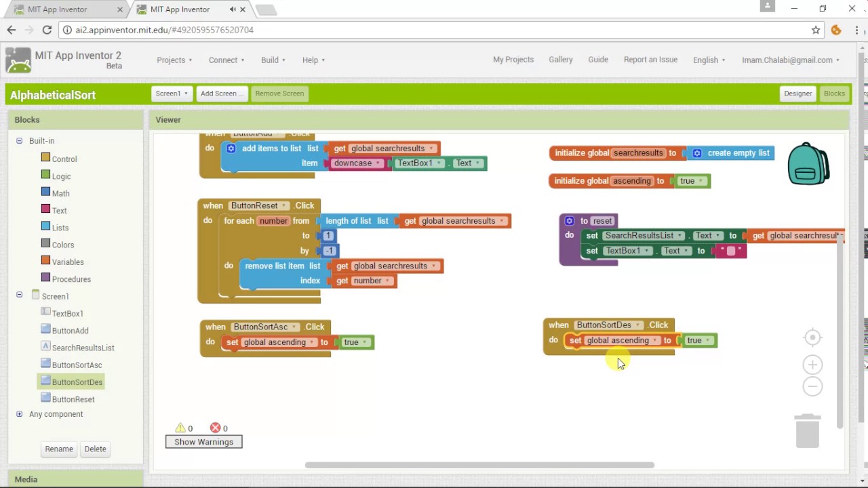Bookmark the page with the star icon

click(816, 30)
